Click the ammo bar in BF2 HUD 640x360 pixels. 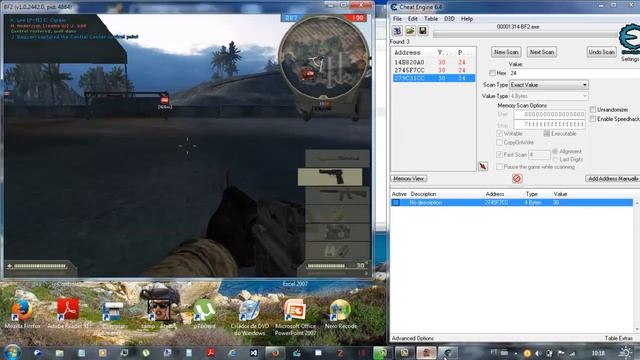coord(327,266)
